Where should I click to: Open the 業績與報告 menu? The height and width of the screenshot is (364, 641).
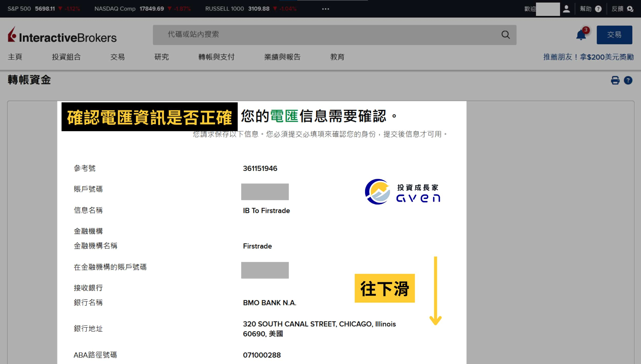coord(282,57)
